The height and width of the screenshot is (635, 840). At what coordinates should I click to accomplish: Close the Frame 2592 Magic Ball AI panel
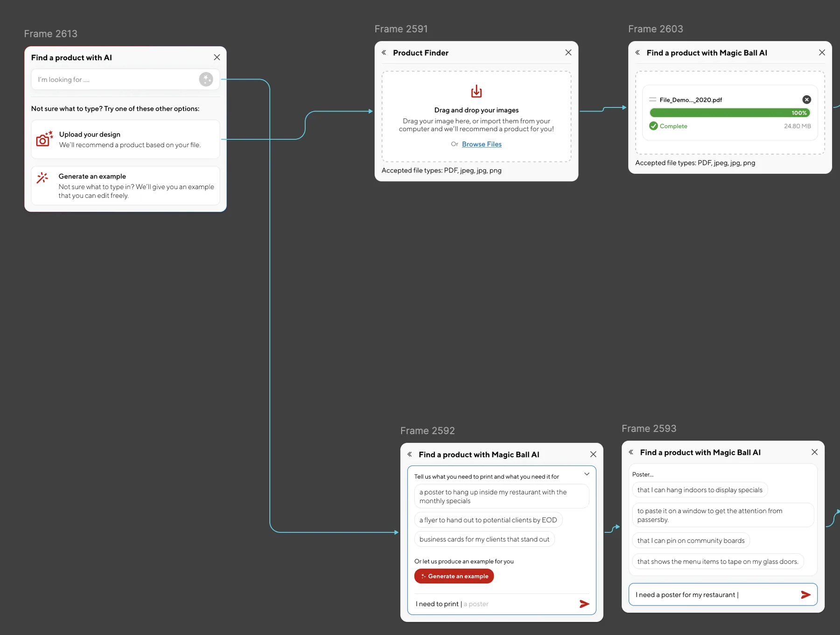click(x=593, y=454)
